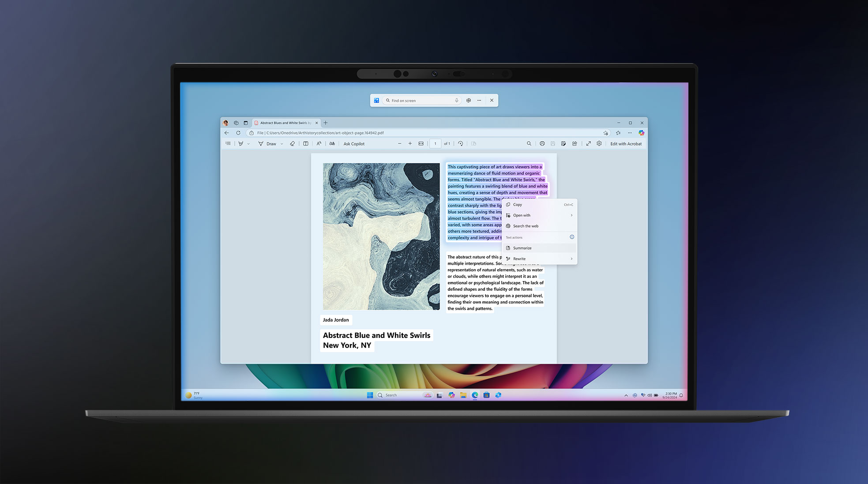Viewport: 868px width, 484px height.
Task: Select the Highlight tool
Action: (x=241, y=143)
